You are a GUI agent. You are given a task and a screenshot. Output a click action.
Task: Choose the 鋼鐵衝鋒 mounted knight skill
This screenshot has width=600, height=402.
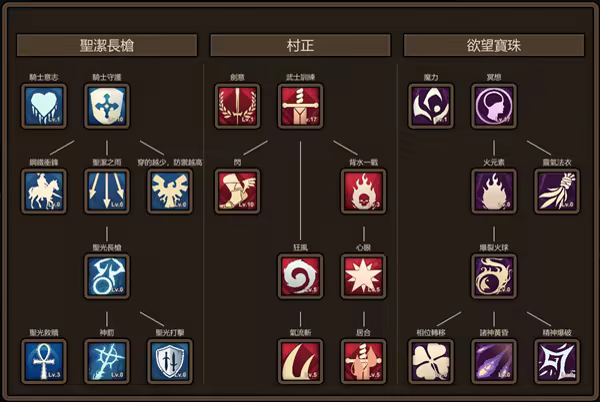[x=44, y=191]
